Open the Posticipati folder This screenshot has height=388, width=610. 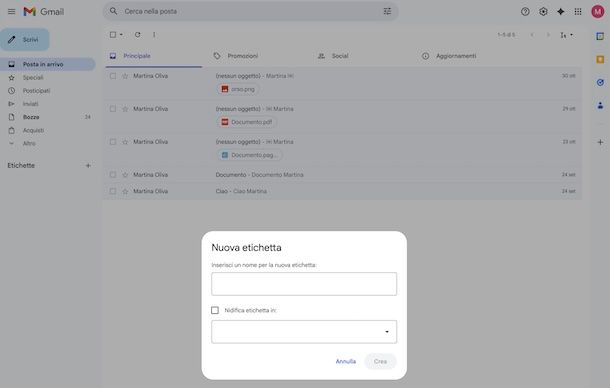47,91
